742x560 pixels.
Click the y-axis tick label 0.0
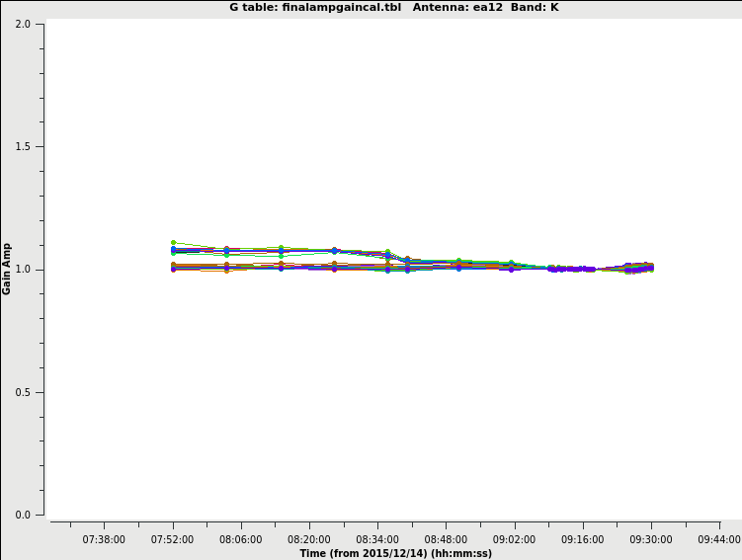click(x=23, y=515)
